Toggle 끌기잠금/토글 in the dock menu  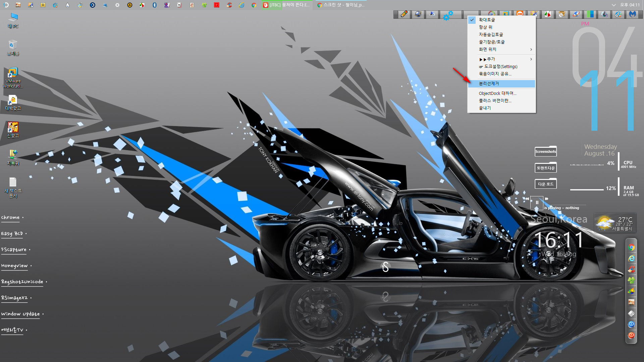pyautogui.click(x=501, y=42)
